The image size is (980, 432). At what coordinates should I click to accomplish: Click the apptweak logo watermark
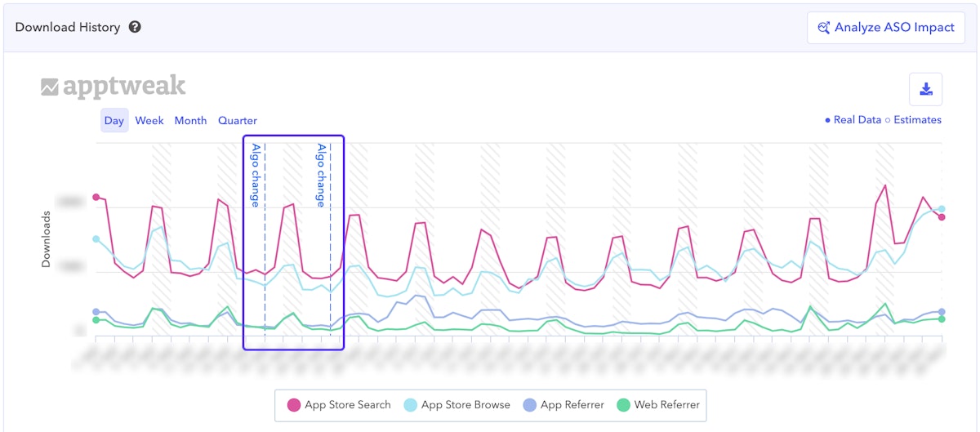coord(114,87)
